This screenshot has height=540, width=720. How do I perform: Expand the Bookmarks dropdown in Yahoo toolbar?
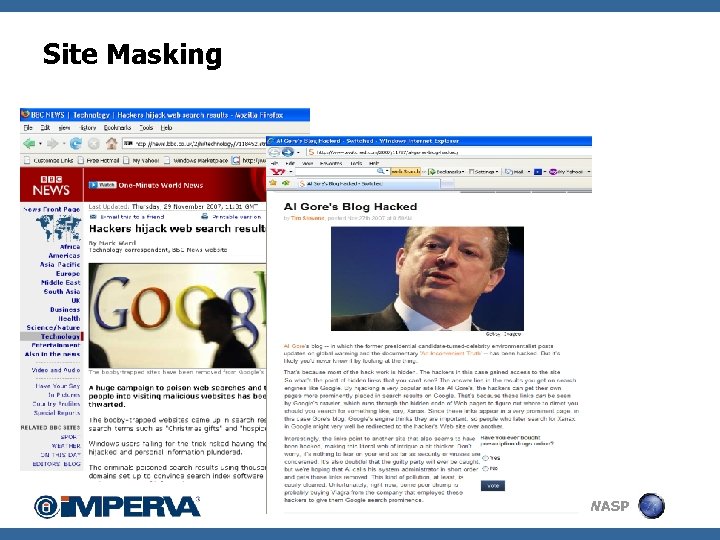click(x=463, y=172)
